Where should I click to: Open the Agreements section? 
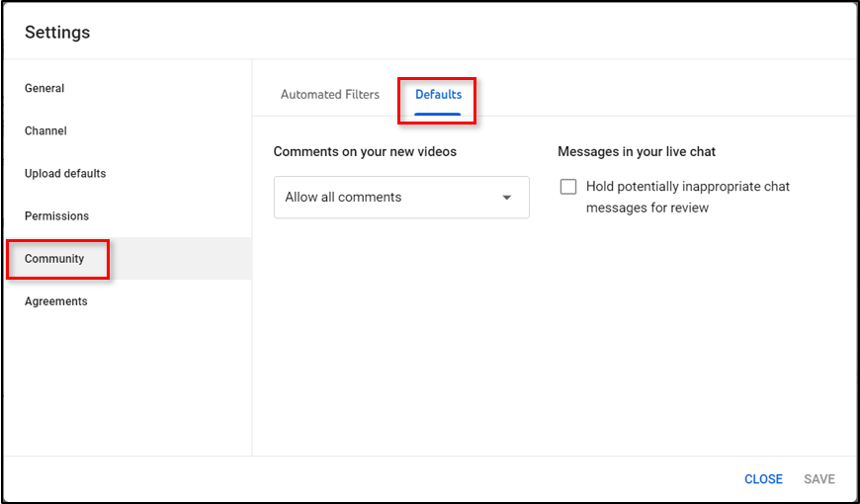click(56, 301)
